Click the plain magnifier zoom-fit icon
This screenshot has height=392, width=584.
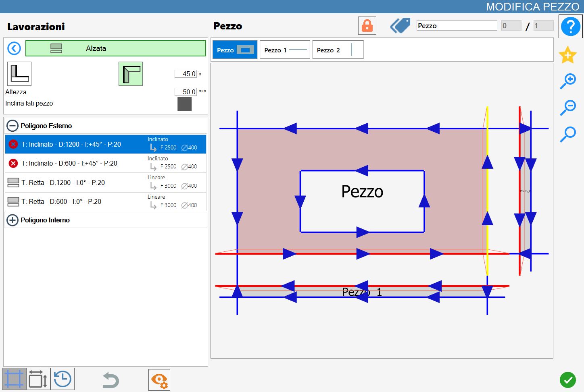(568, 134)
